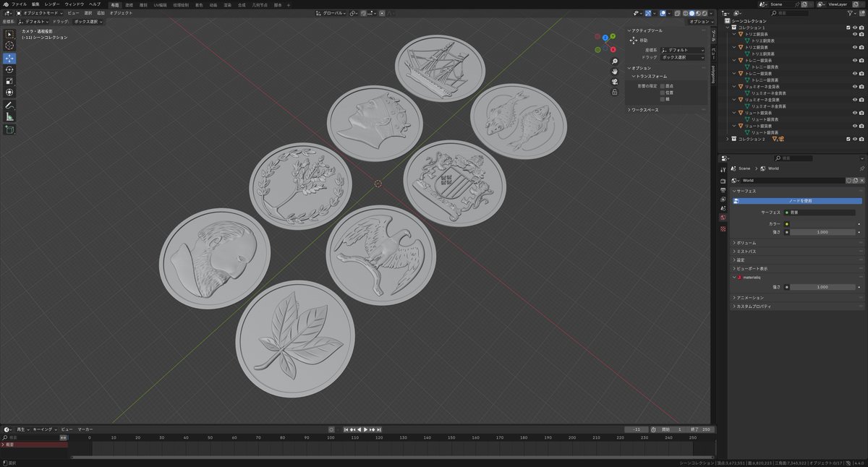Image resolution: width=868 pixels, height=467 pixels.
Task: Choose the Scale tool in the left toolbar
Action: (x=10, y=81)
